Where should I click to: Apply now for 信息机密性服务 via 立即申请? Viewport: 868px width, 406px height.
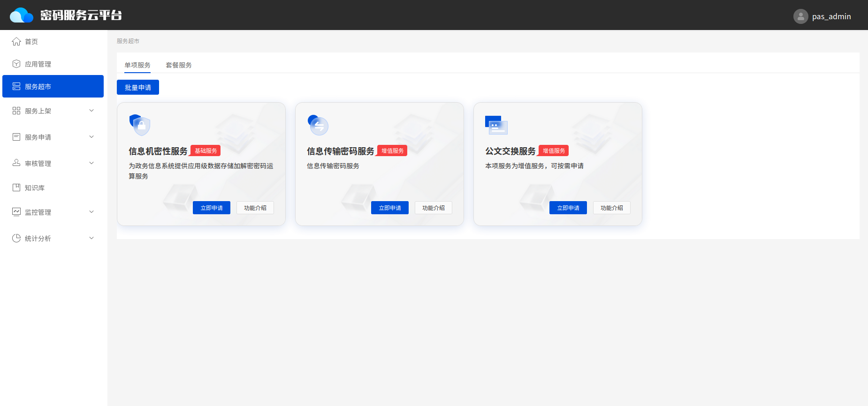(211, 208)
